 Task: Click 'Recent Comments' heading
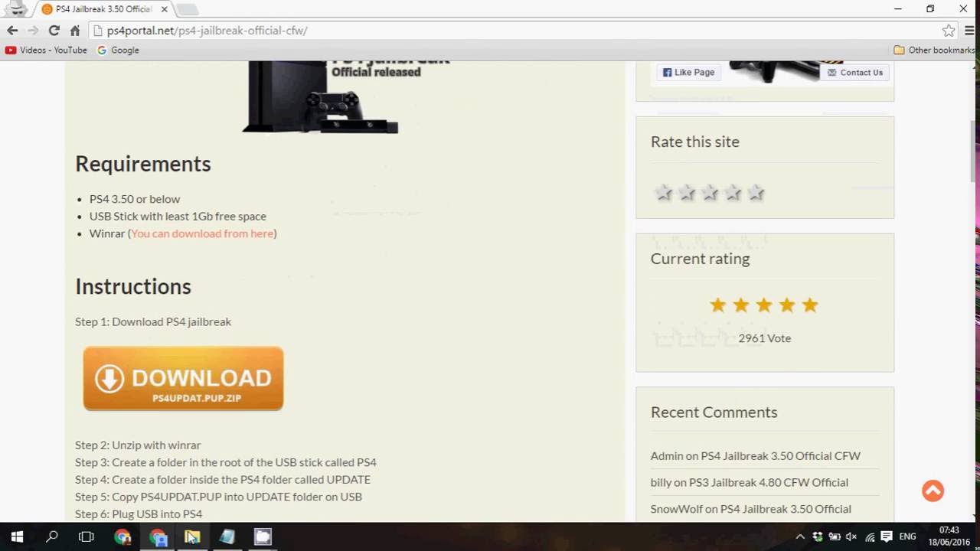click(x=714, y=412)
